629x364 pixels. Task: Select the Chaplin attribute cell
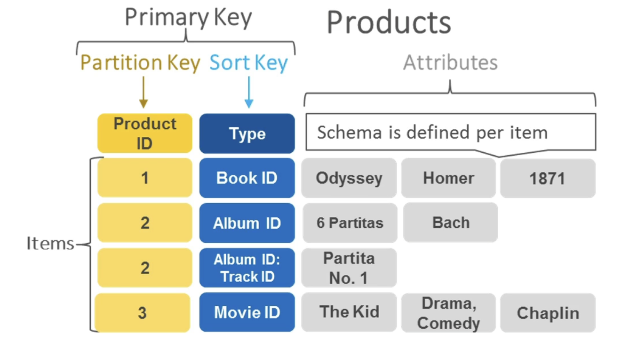click(548, 313)
